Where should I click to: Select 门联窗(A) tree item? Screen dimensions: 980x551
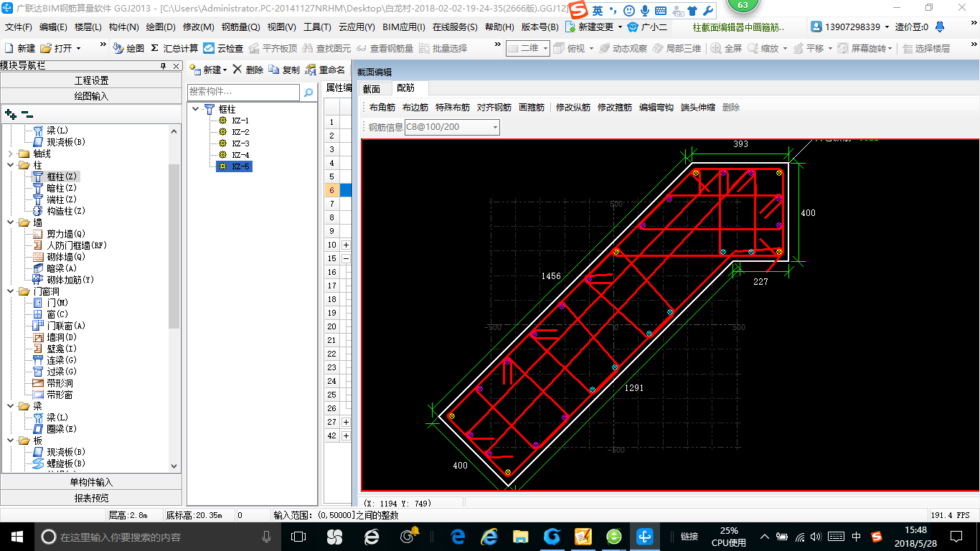tap(65, 326)
